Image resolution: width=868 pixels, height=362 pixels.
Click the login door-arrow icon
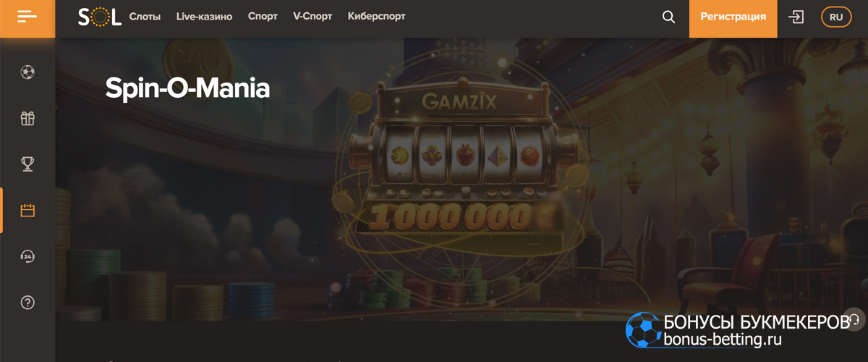[x=796, y=17]
